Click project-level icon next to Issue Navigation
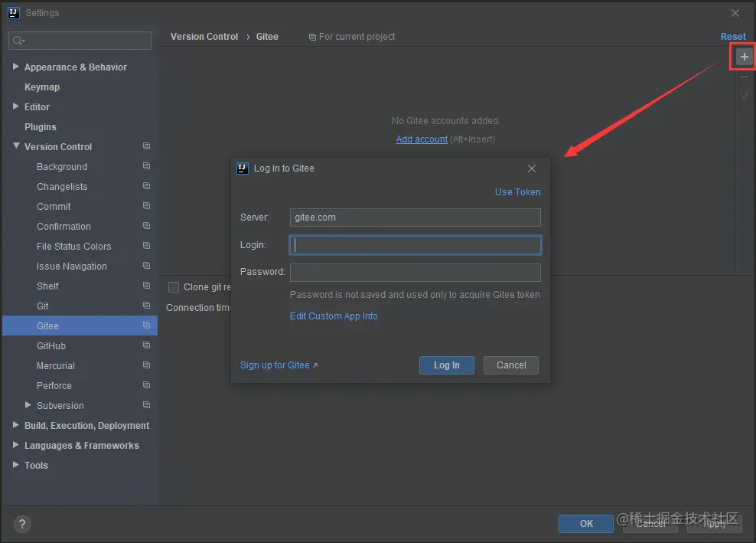Screen dimensions: 756x543 coord(147,266)
